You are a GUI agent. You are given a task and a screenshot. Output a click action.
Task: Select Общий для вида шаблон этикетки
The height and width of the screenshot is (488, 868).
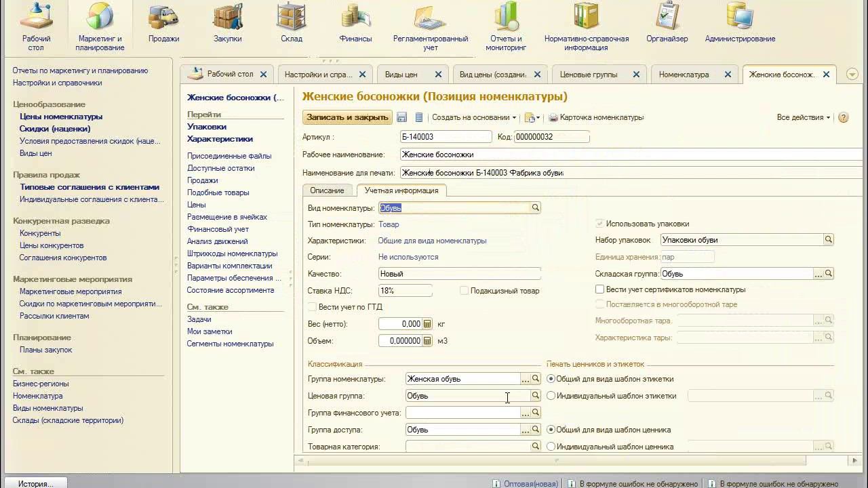tap(551, 379)
